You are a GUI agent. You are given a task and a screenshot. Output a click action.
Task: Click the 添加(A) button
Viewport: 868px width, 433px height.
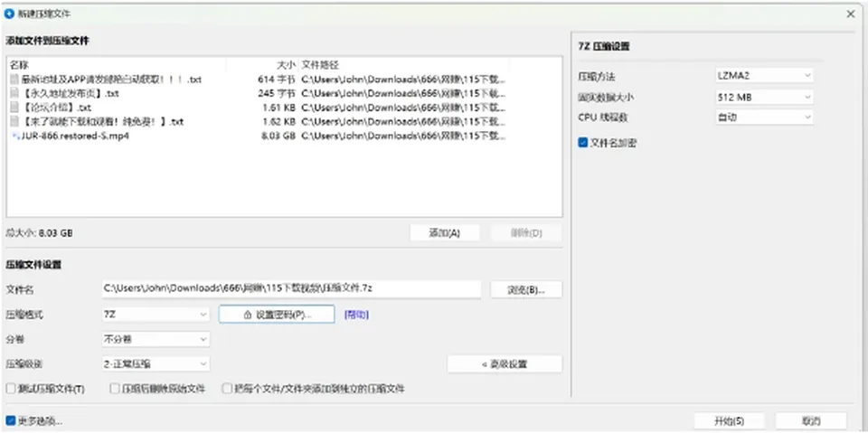445,233
